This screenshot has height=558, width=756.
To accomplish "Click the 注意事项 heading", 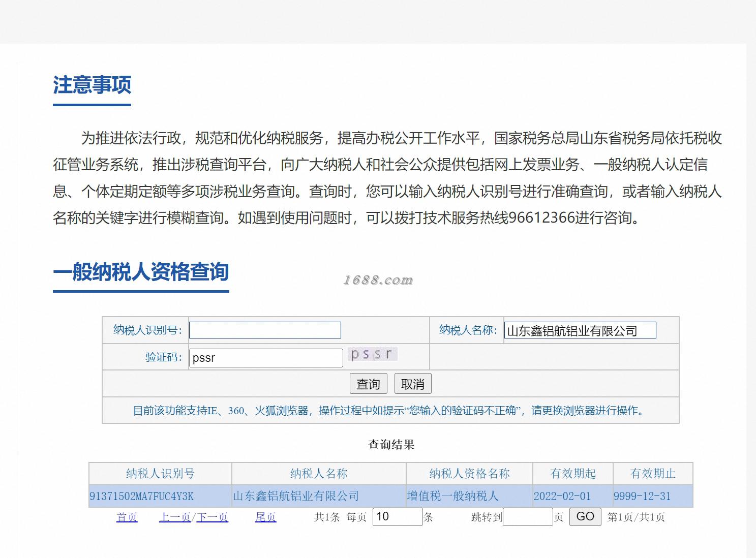I will (92, 85).
